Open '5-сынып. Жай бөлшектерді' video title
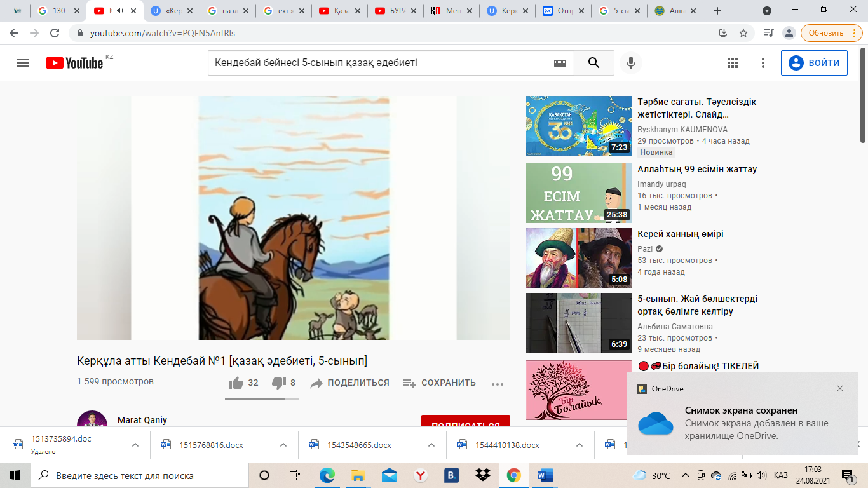This screenshot has width=868, height=488. pyautogui.click(x=698, y=305)
